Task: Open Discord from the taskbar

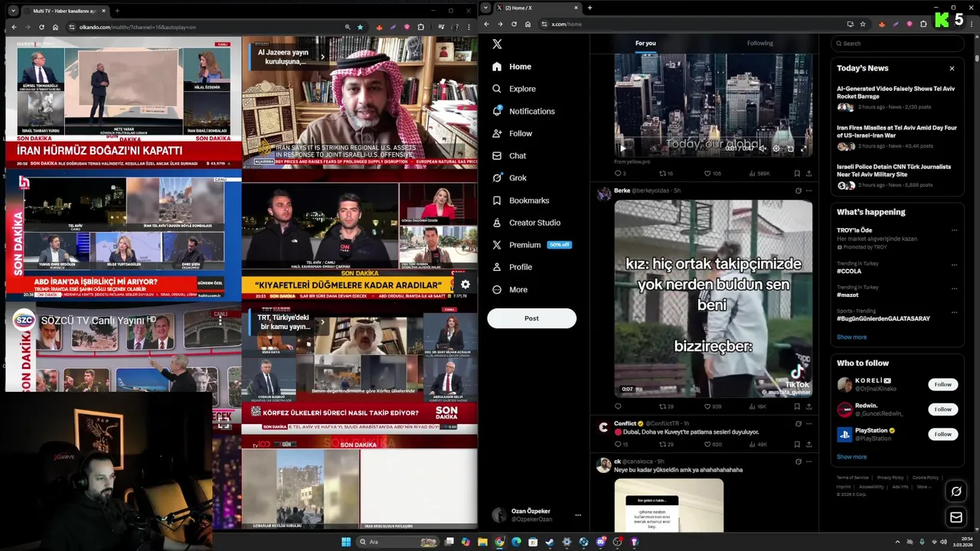Action: (x=600, y=542)
